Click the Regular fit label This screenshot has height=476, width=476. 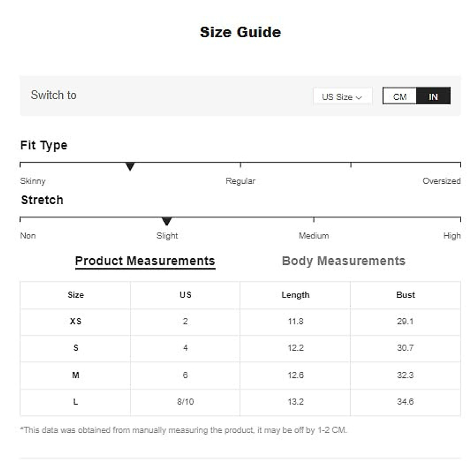tap(240, 181)
